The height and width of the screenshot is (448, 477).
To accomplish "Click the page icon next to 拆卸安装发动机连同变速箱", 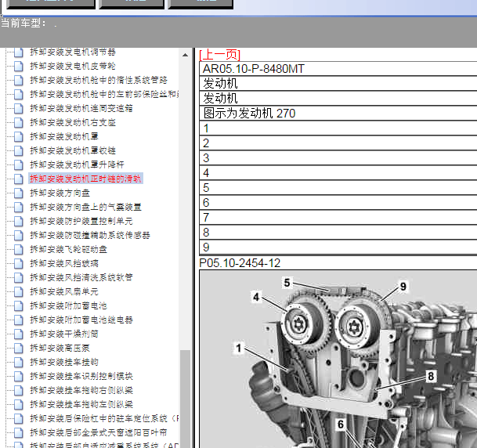I will [19, 108].
